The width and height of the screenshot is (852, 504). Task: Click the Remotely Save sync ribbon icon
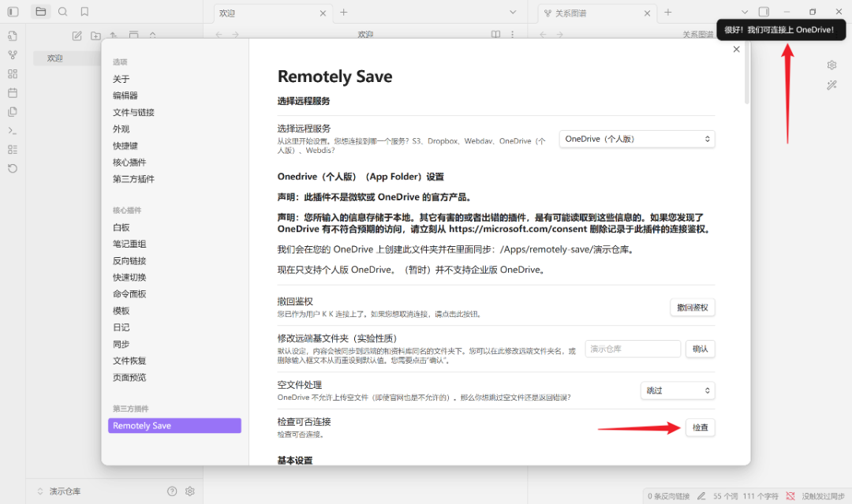[13, 168]
